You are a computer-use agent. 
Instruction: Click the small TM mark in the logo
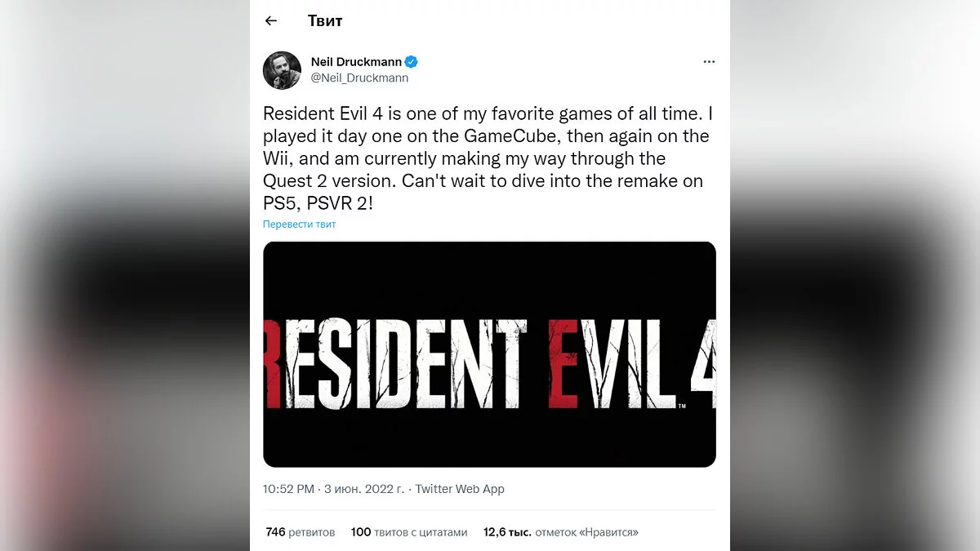pyautogui.click(x=680, y=405)
